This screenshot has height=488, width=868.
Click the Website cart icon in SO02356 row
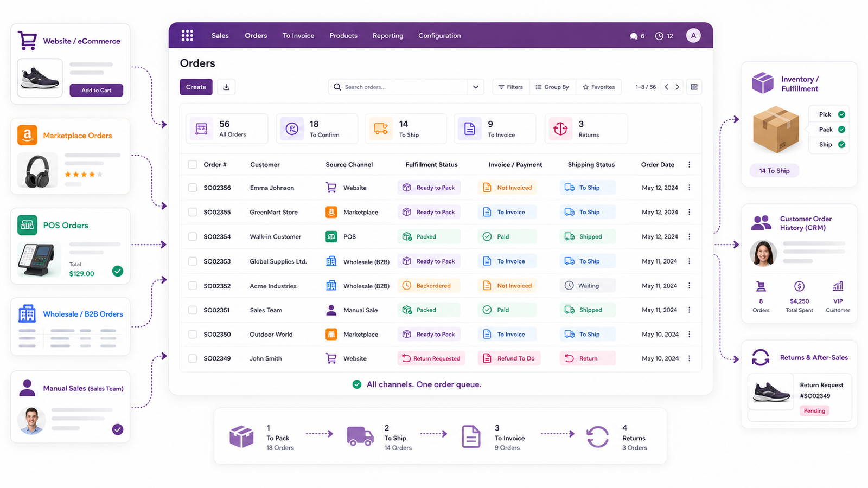331,188
